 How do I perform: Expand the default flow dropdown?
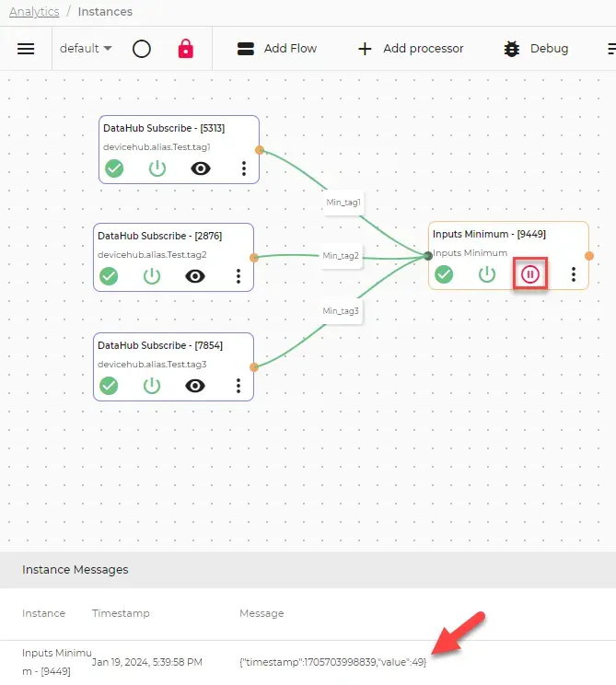(x=86, y=49)
